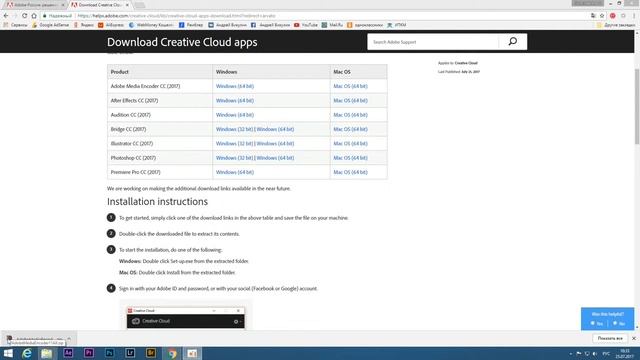Viewport: 640px width, 360px height.
Task: Click the browser address bar URL
Action: pos(176,16)
